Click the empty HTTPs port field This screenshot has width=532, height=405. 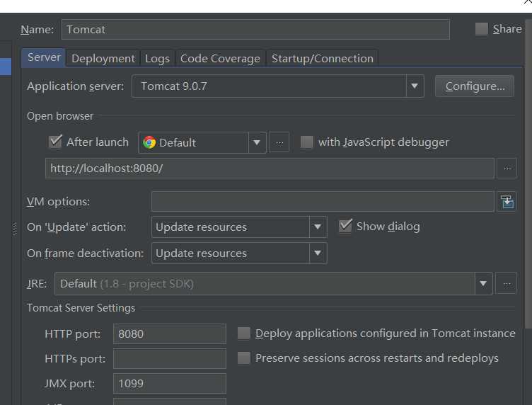click(170, 358)
